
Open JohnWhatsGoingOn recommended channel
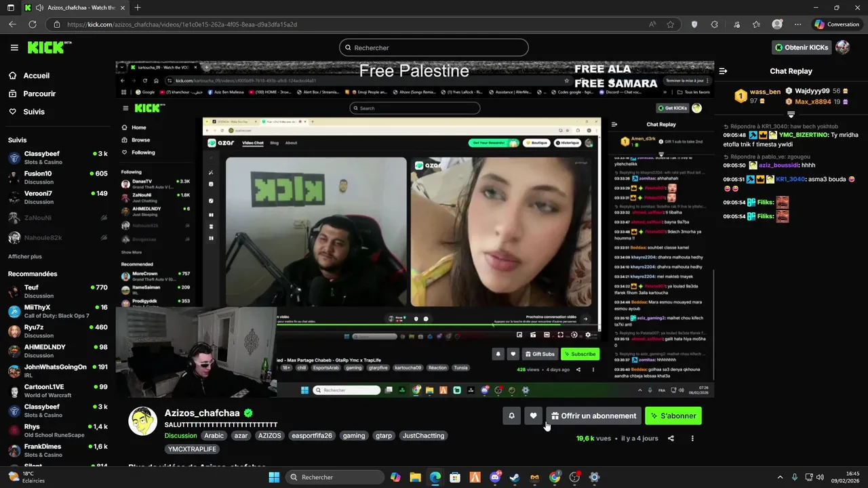pos(58,371)
